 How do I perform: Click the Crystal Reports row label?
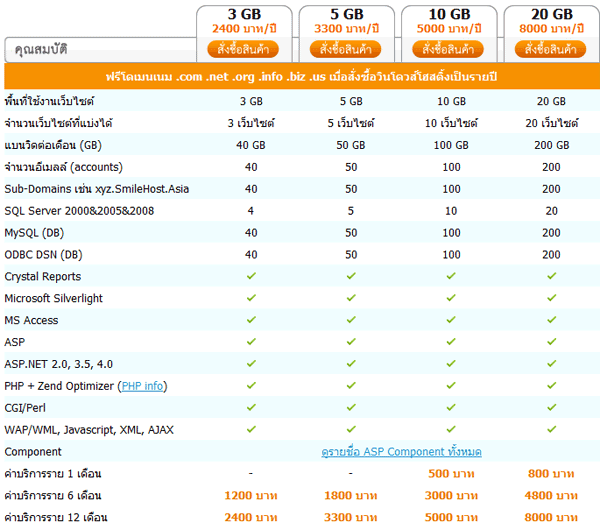point(43,277)
